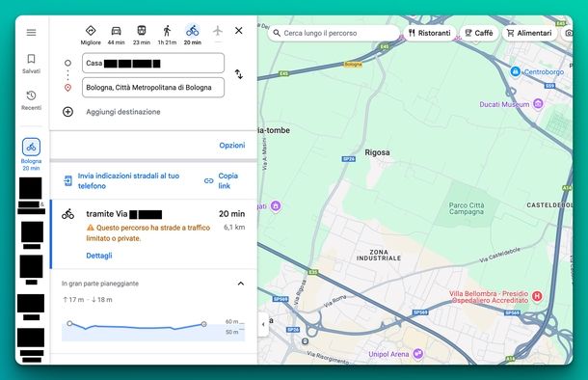Filter by Alimentari chip
The image size is (588, 380).
pyautogui.click(x=529, y=33)
